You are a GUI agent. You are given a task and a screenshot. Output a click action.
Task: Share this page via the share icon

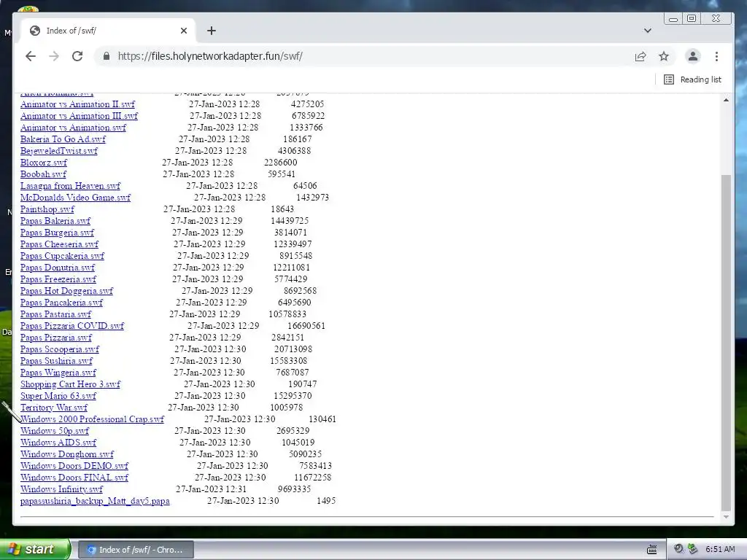[x=640, y=56]
